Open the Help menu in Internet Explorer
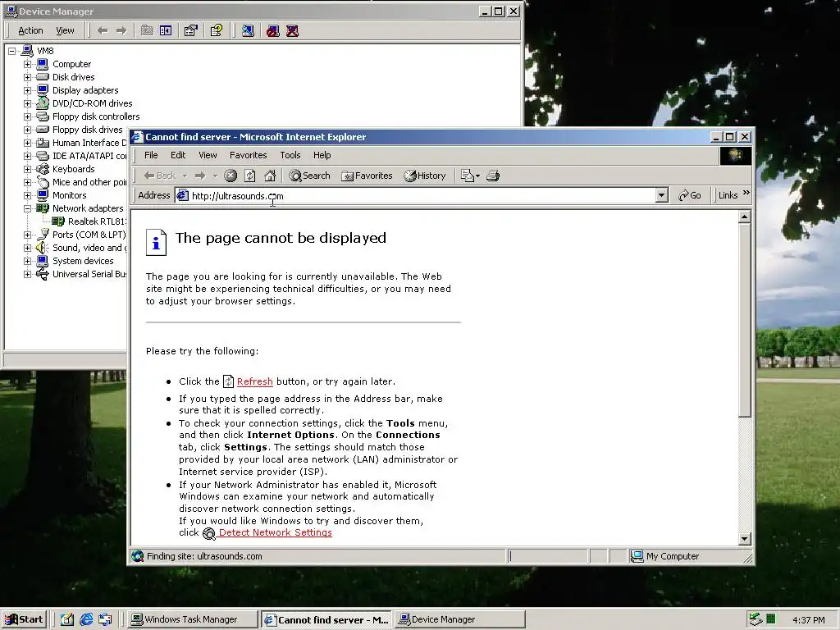 pos(322,155)
